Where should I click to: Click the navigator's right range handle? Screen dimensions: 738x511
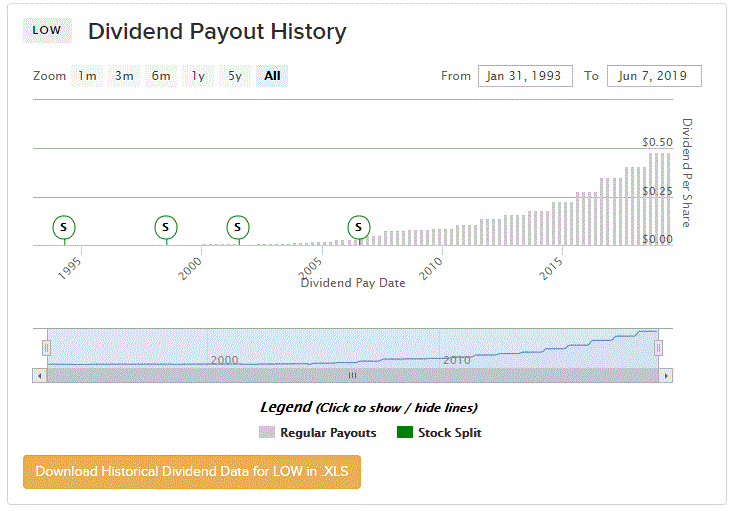point(658,348)
